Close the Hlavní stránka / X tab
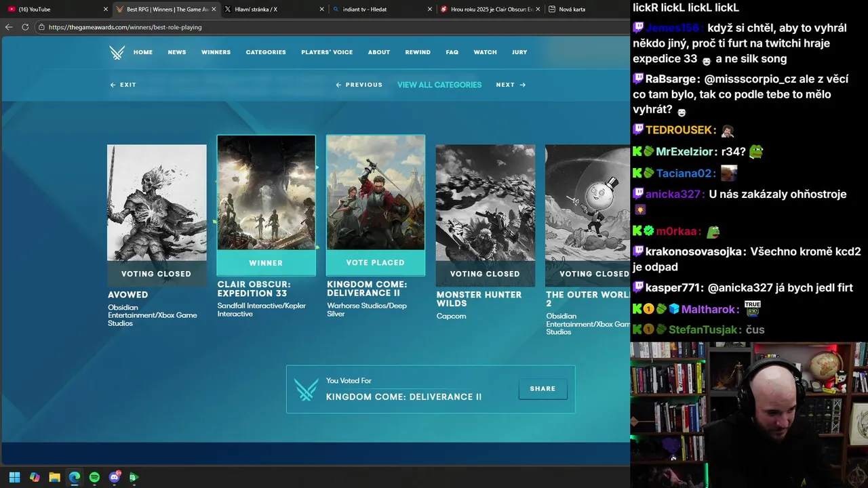This screenshot has height=488, width=868. point(321,9)
